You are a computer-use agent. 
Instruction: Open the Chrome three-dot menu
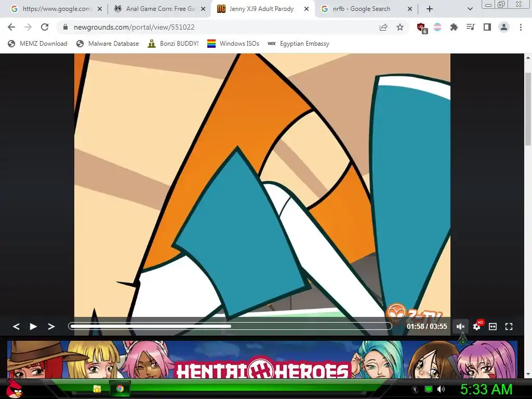point(521,27)
